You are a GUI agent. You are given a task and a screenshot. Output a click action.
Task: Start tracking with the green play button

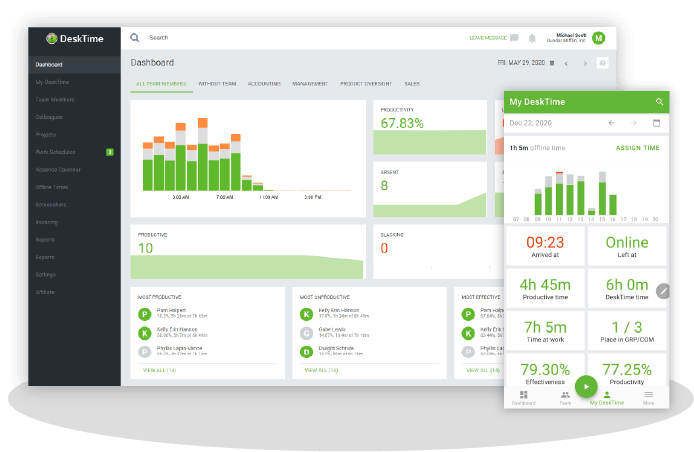tap(586, 386)
